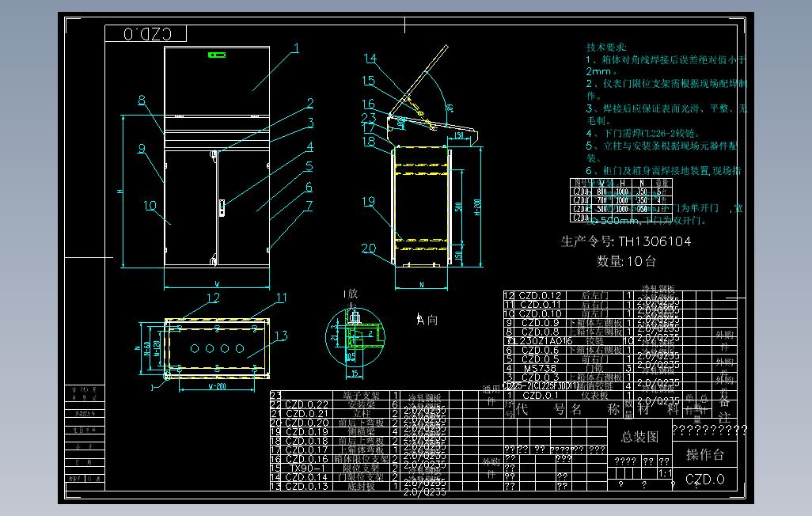Click the 仪表板 part name cell
This screenshot has width=812, height=516.
(x=594, y=395)
